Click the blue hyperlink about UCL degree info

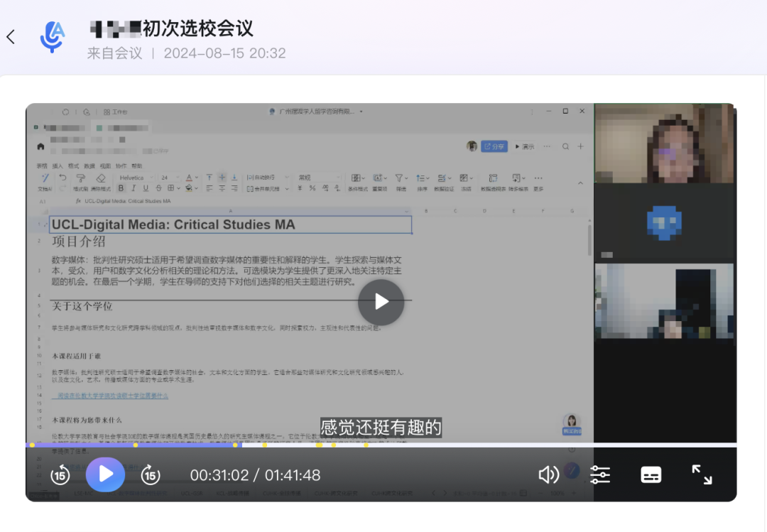114,395
